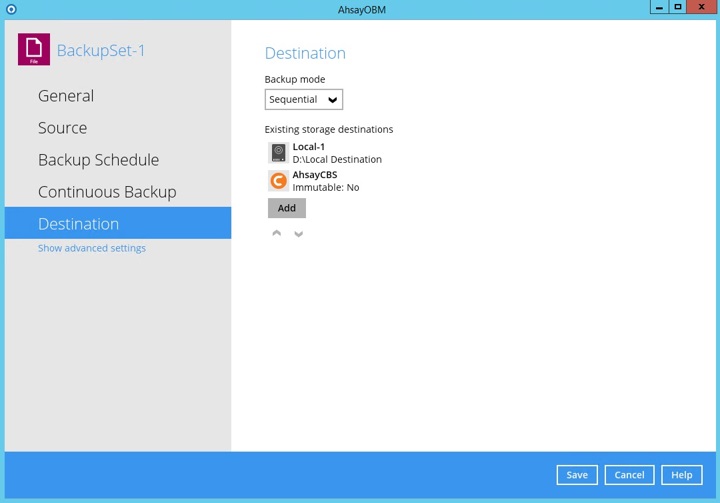Go to the Source section

(62, 128)
